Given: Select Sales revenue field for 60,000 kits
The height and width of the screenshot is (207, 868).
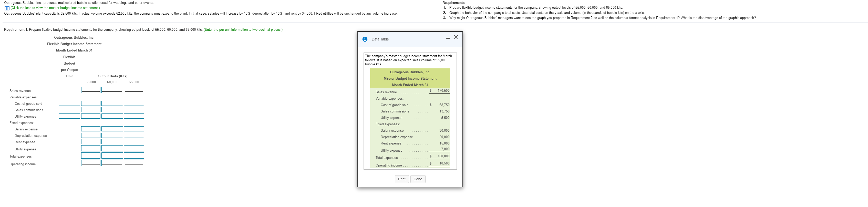Looking at the screenshot, I should 112,90.
